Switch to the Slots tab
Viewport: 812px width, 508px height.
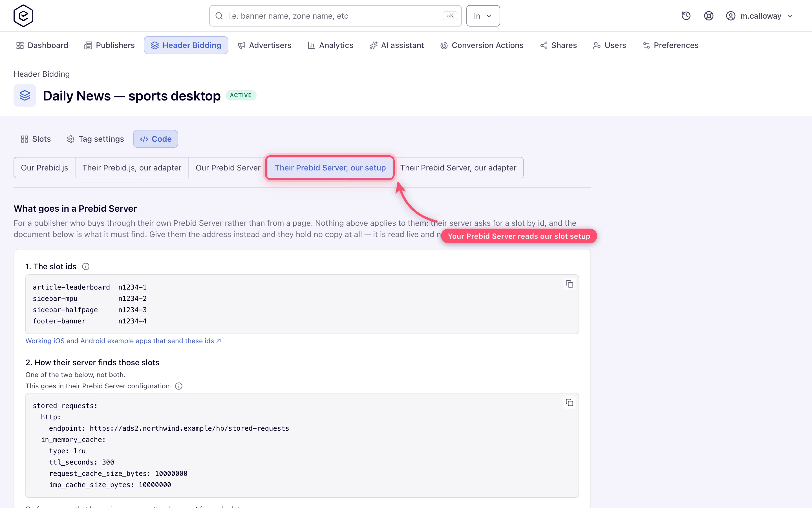point(36,139)
